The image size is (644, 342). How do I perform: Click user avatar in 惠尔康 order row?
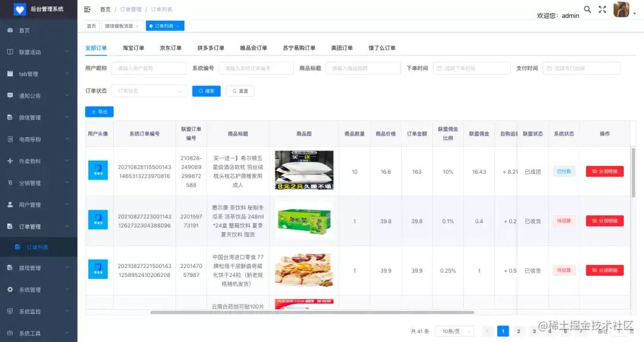(98, 220)
